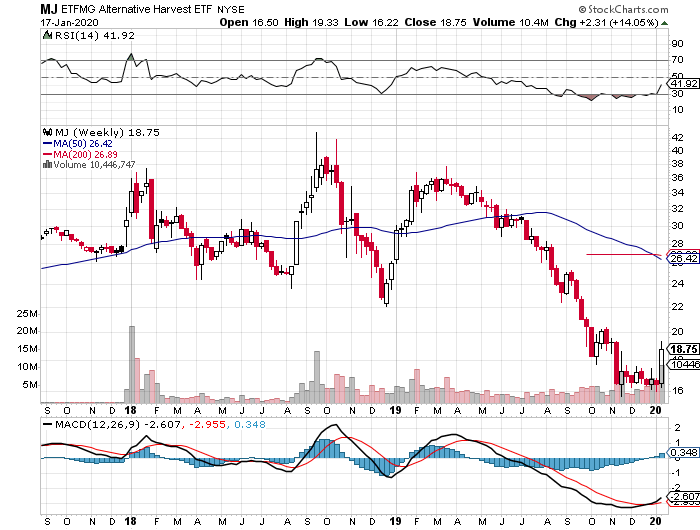Image resolution: width=700 pixels, height=530 pixels.
Task: Click the High 19.33 value
Action: point(312,22)
